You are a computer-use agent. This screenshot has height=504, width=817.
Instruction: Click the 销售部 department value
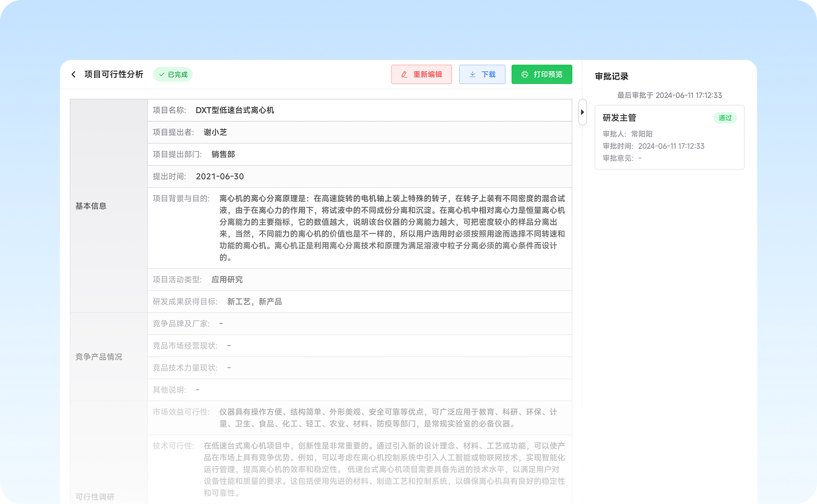tap(223, 154)
